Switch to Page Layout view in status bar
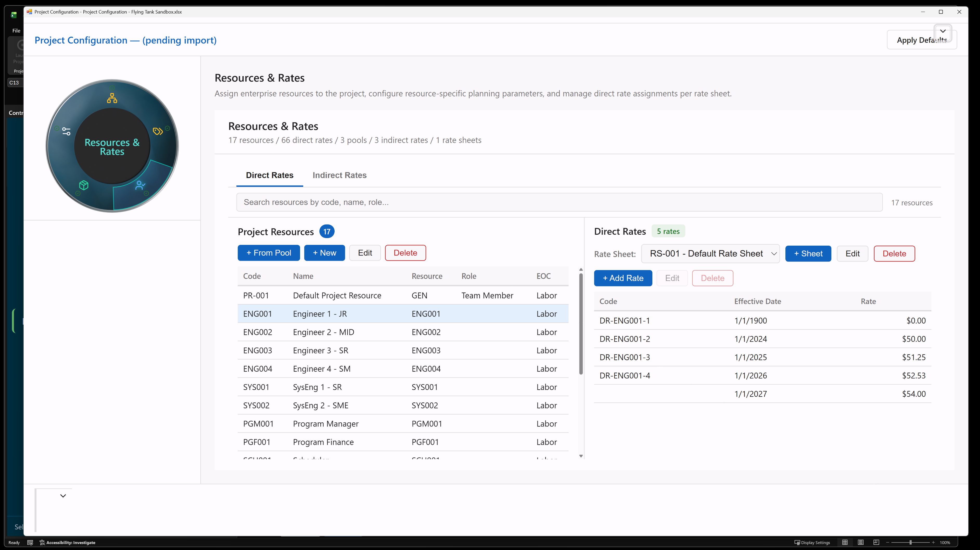 (x=860, y=542)
